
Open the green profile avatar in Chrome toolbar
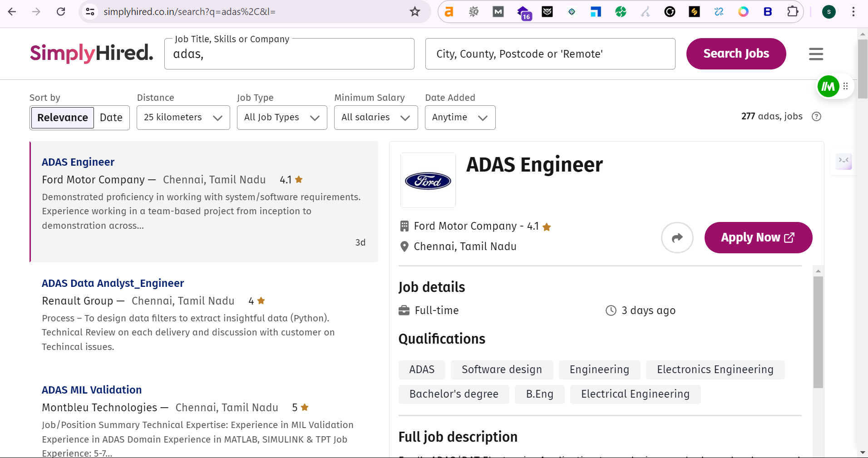829,12
